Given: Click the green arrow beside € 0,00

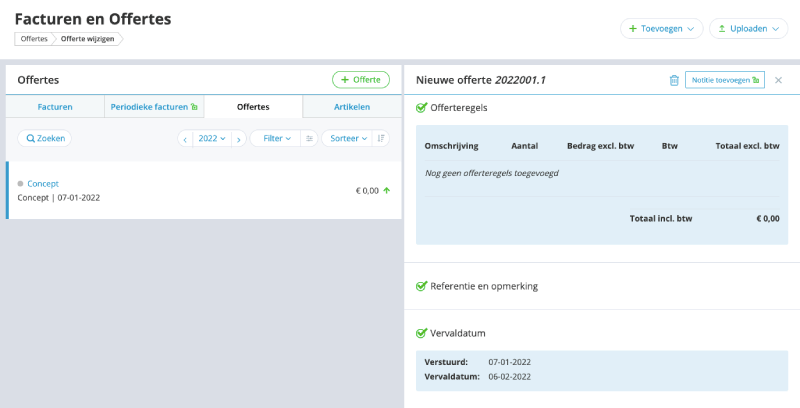Looking at the screenshot, I should coord(387,190).
